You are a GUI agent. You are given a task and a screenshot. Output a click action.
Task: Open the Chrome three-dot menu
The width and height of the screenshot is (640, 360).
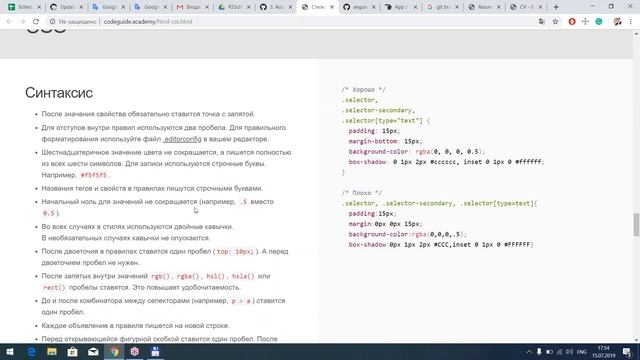click(x=631, y=22)
